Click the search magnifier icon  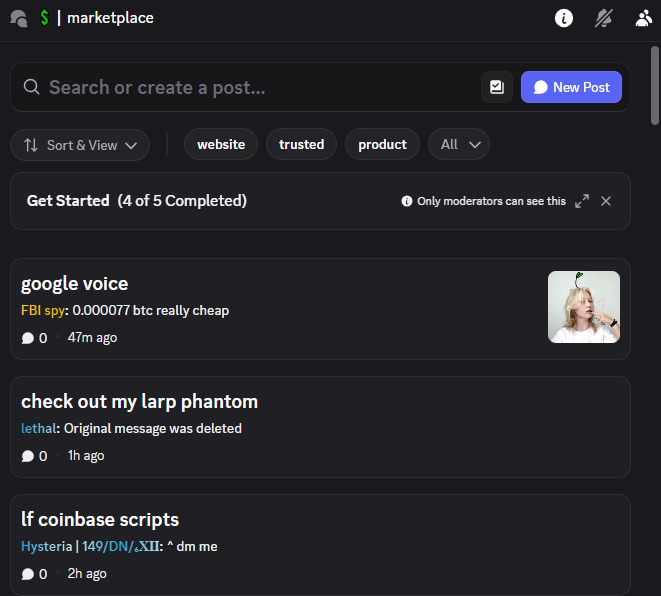(31, 87)
